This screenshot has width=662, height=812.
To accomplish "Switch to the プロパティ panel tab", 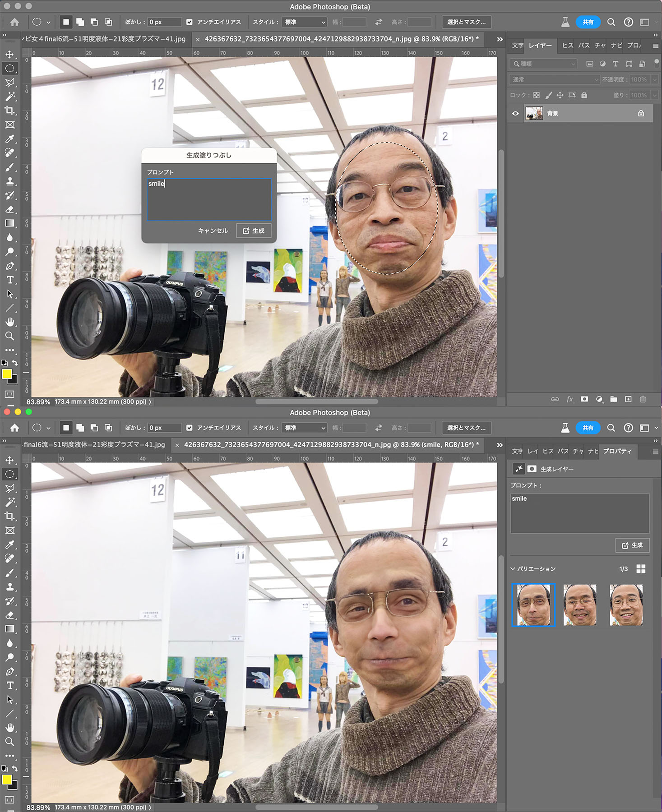I will coord(617,451).
